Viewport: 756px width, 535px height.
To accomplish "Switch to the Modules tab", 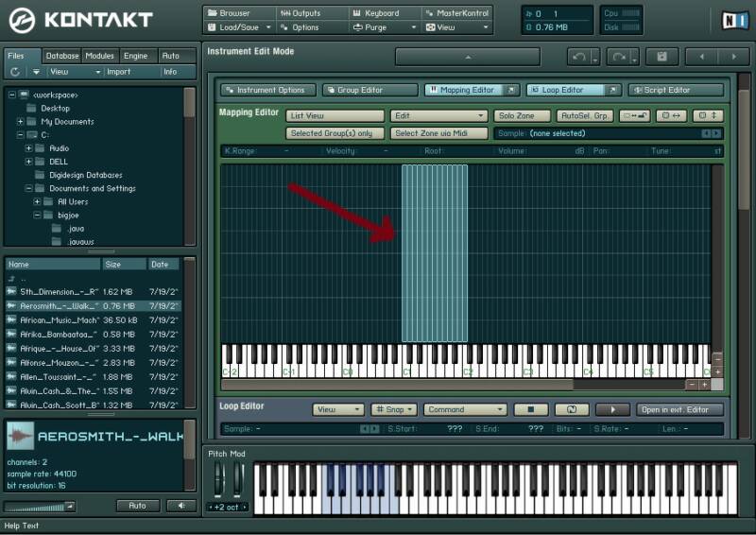I will 100,56.
